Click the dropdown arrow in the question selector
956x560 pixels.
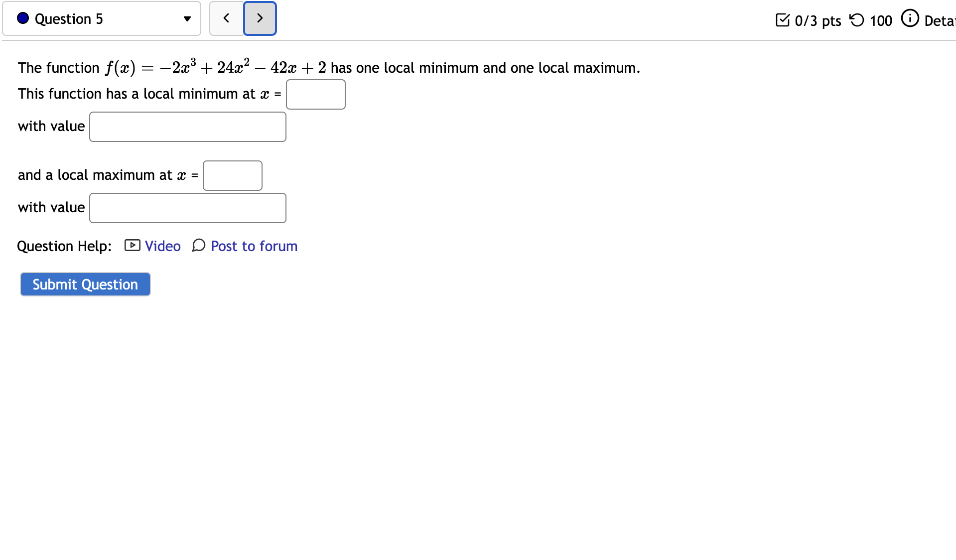(x=187, y=19)
